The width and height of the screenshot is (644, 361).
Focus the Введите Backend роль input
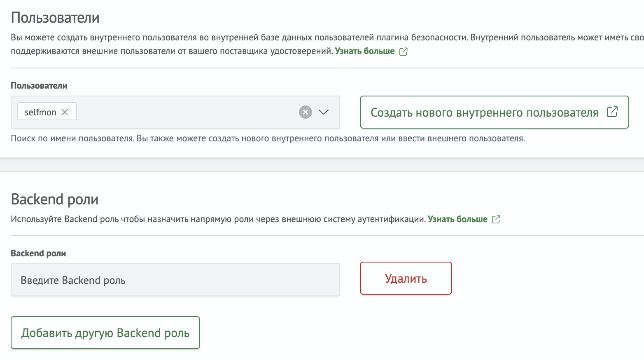click(x=175, y=280)
